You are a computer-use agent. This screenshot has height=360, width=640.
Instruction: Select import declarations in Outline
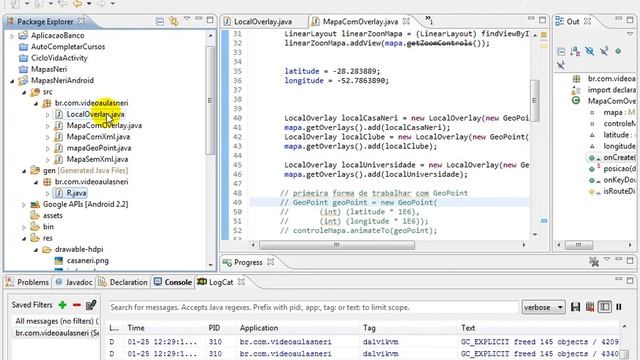click(611, 90)
